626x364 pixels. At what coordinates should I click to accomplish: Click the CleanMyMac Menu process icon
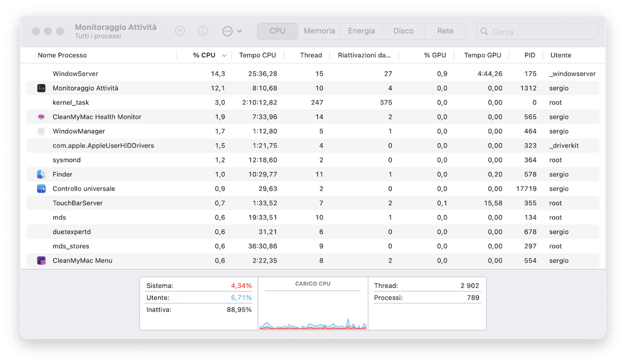(x=41, y=261)
